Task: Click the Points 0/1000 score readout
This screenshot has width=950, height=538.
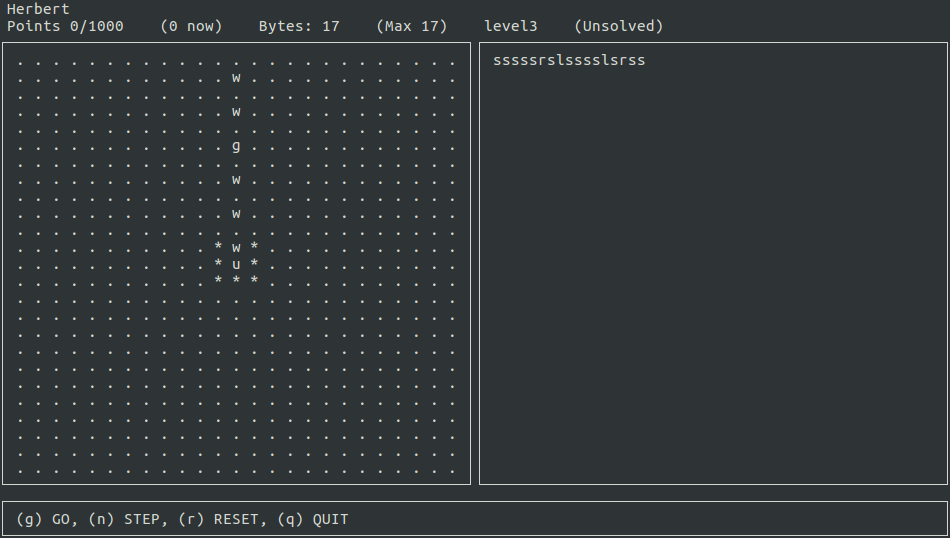Action: [x=65, y=26]
